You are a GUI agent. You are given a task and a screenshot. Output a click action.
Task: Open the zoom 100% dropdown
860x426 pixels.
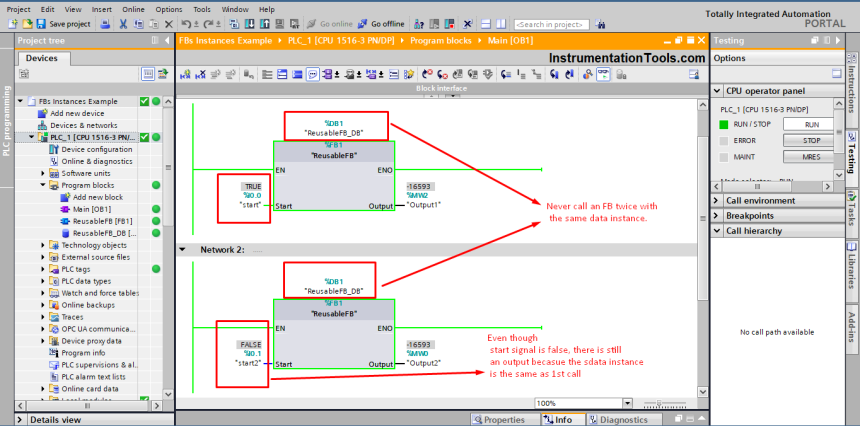[x=627, y=403]
